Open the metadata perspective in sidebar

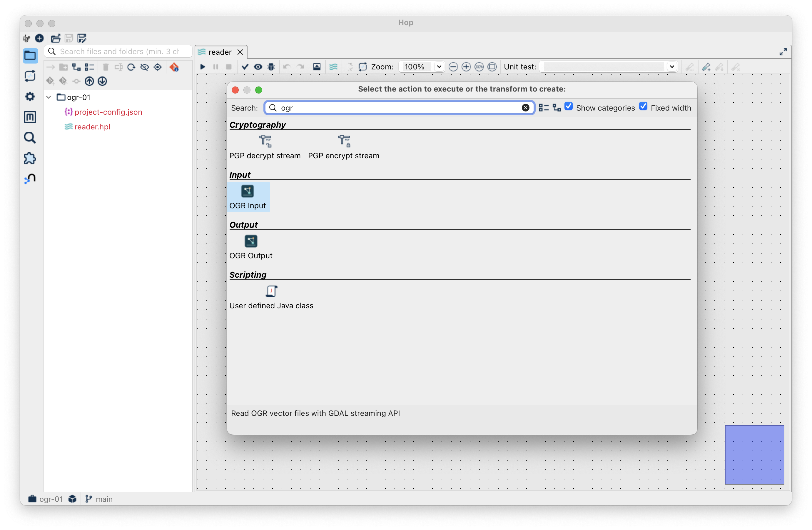(x=30, y=117)
